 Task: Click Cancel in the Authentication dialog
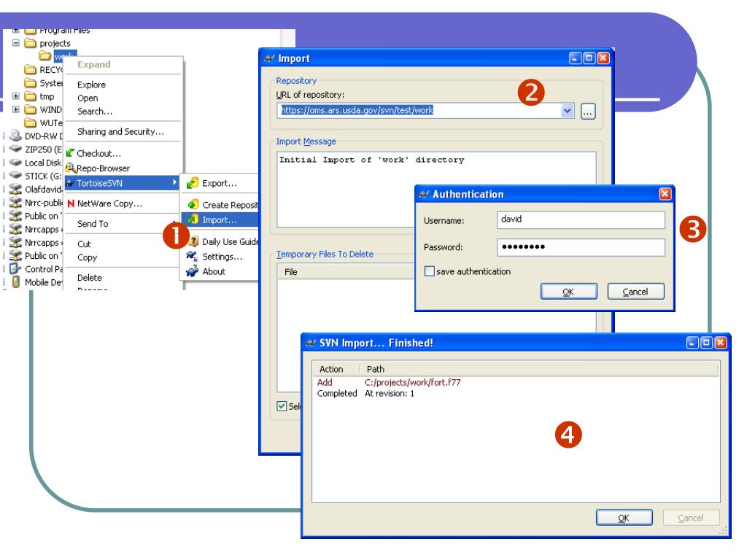635,292
